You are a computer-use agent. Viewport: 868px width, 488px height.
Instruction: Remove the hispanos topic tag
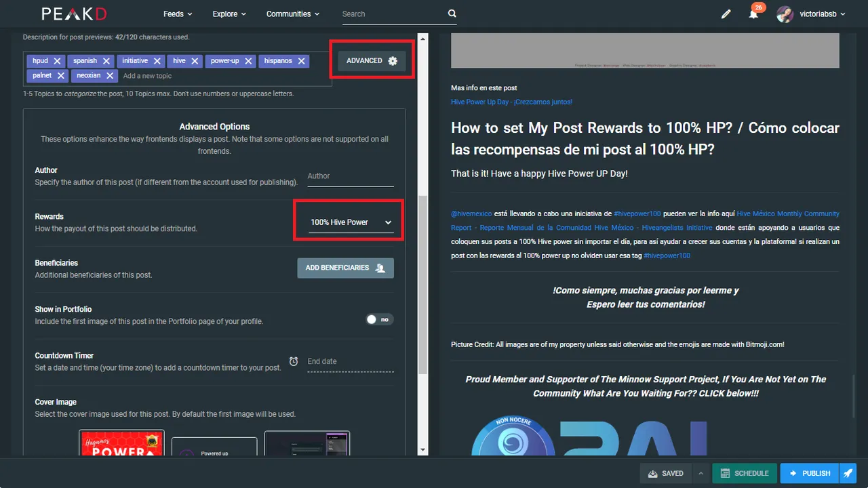301,61
